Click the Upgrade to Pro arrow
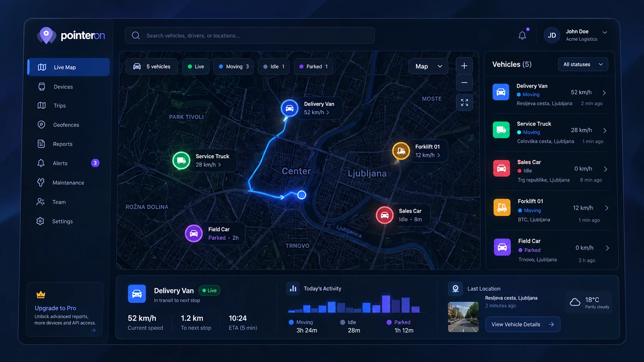The image size is (644, 362). coord(93,330)
